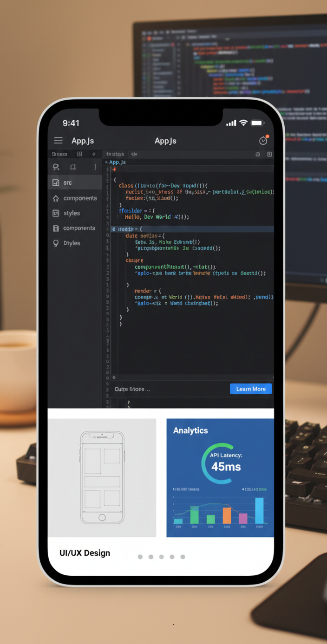327x644 pixels.
Task: Click the bulb icon beside Dtyles
Action: [x=56, y=243]
